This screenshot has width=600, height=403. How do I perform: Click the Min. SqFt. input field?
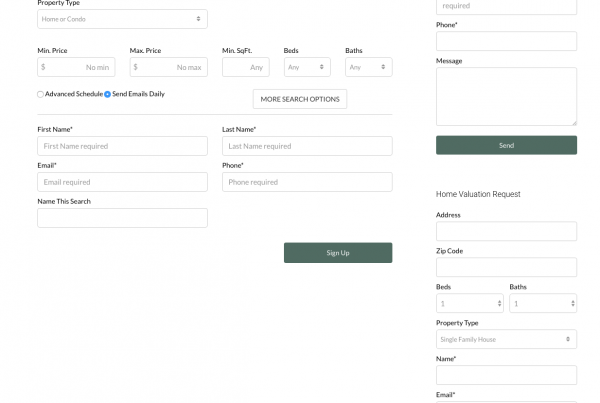coord(245,67)
